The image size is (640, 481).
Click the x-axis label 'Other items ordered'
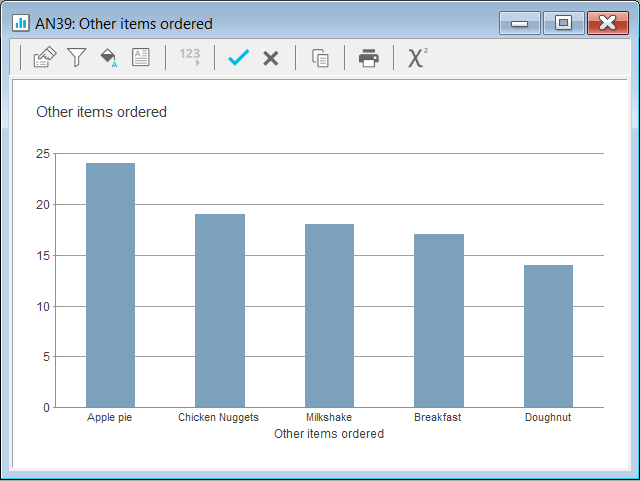click(x=329, y=434)
